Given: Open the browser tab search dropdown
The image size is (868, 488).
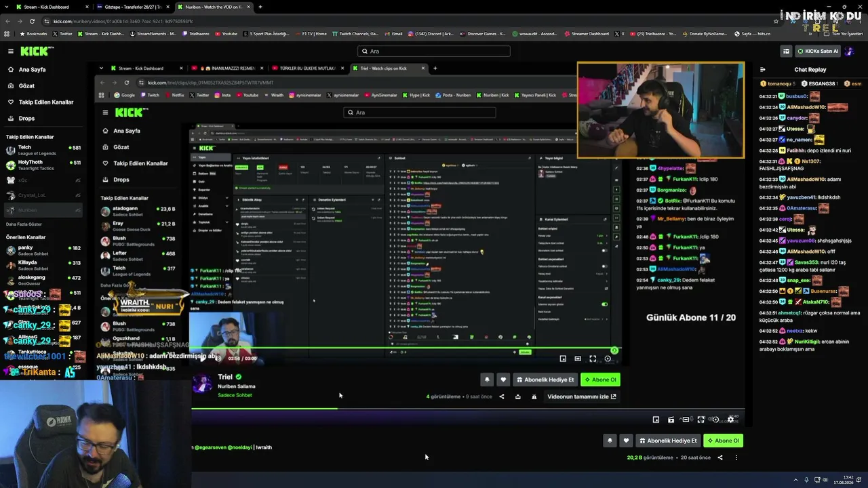Looking at the screenshot, I should [6, 7].
